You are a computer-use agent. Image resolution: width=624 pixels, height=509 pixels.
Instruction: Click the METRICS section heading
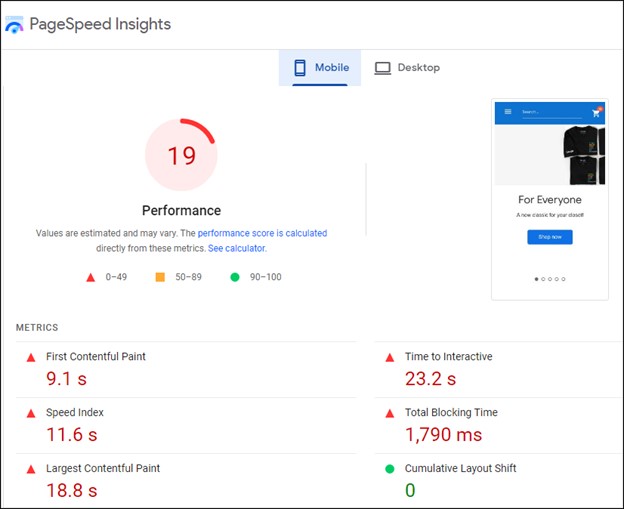pyautogui.click(x=37, y=328)
